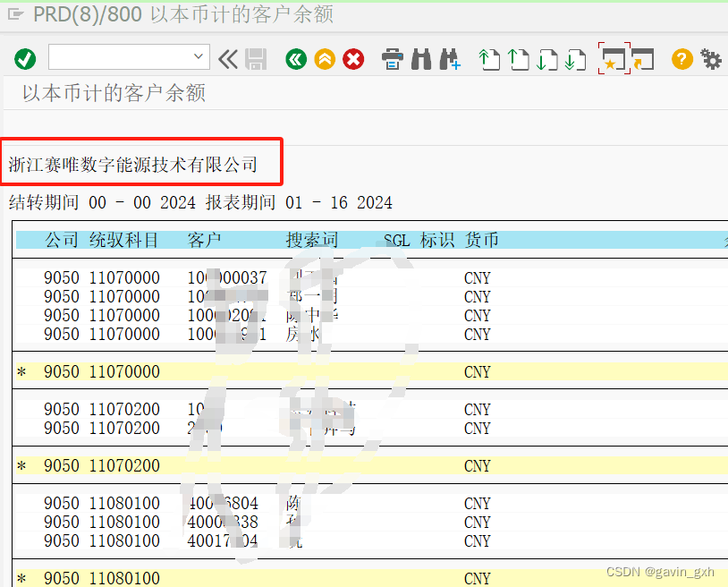Click inside the transaction command field
Image resolution: width=728 pixels, height=587 pixels.
point(121,56)
